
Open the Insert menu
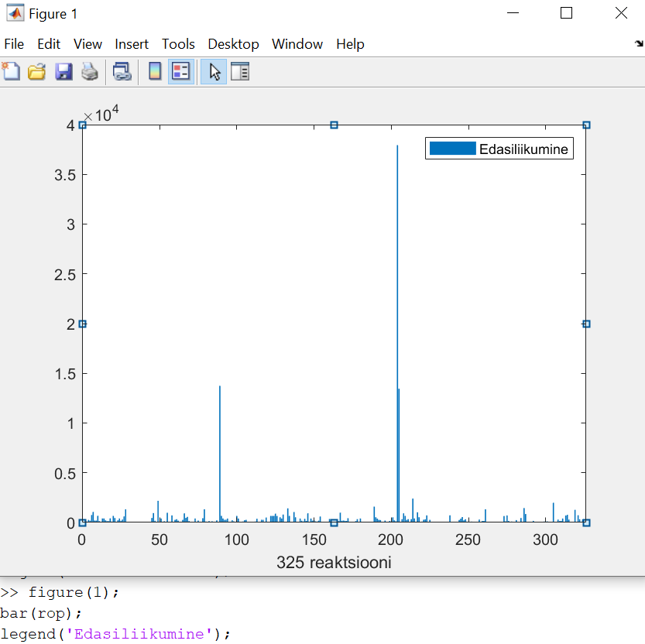[x=132, y=44]
